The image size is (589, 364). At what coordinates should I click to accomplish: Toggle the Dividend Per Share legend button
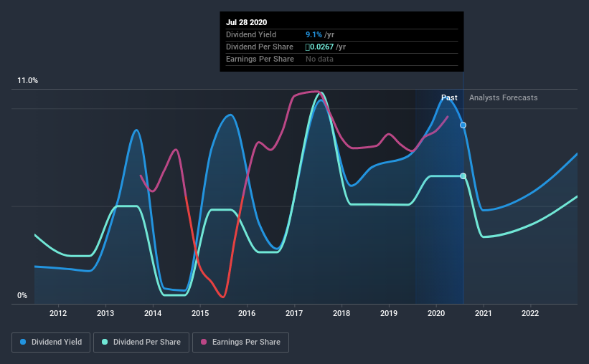[141, 343]
